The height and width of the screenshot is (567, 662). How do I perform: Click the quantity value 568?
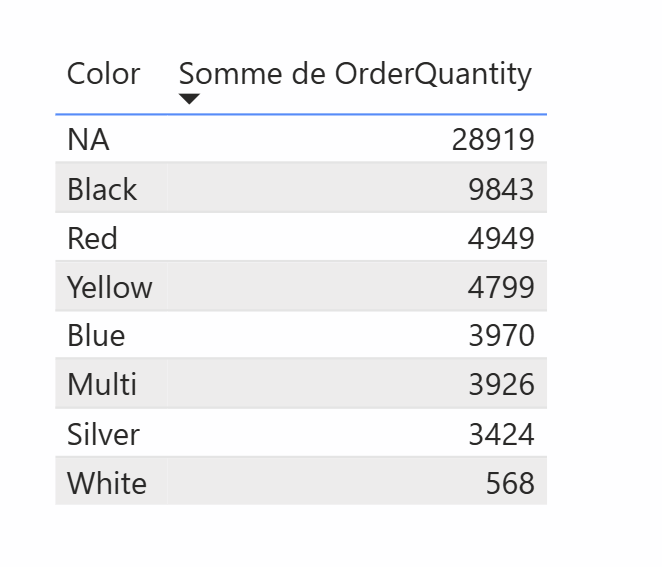click(x=510, y=483)
